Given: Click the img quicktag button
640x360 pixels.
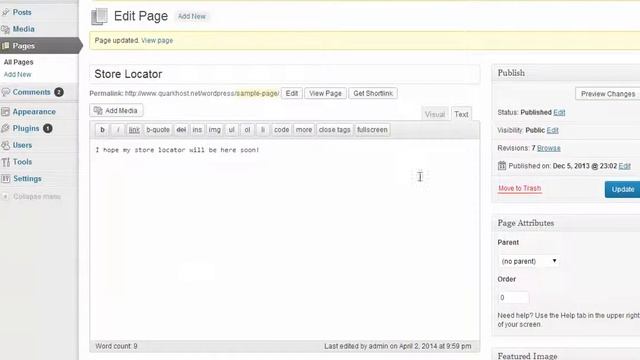Looking at the screenshot, I should tap(215, 130).
